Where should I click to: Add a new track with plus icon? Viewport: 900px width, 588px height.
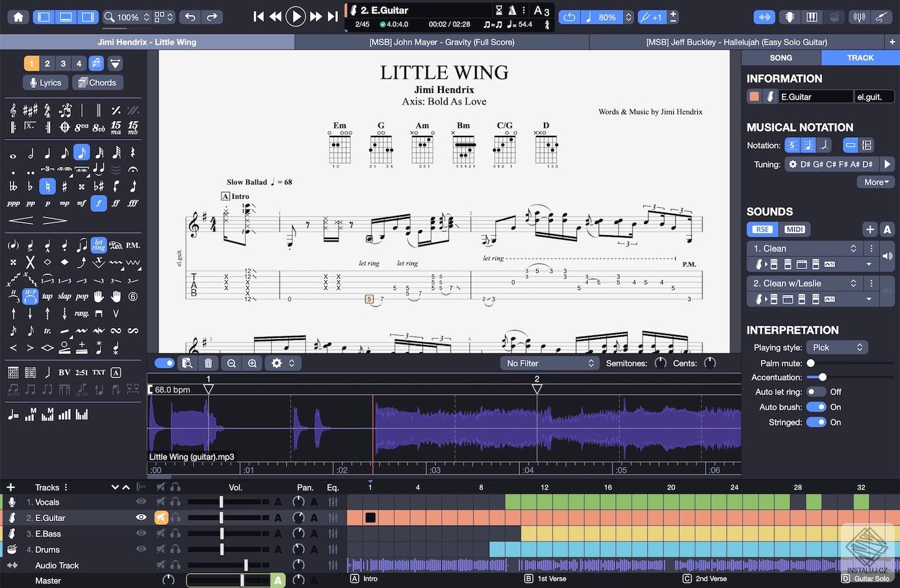pos(10,487)
